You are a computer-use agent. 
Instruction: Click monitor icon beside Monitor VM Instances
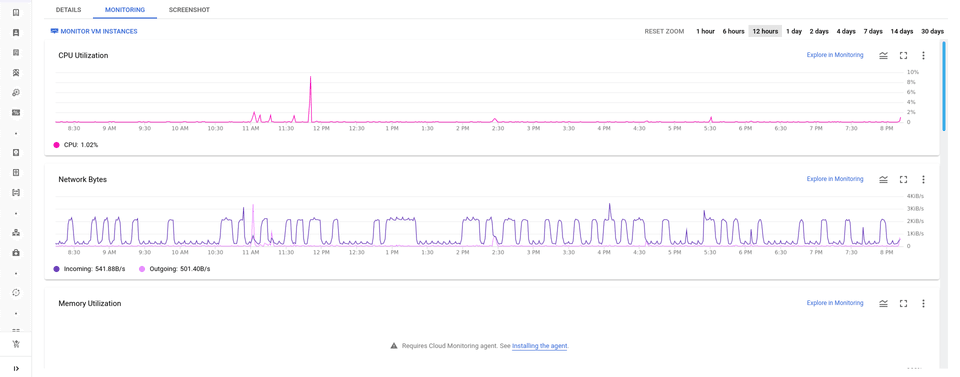point(54,31)
